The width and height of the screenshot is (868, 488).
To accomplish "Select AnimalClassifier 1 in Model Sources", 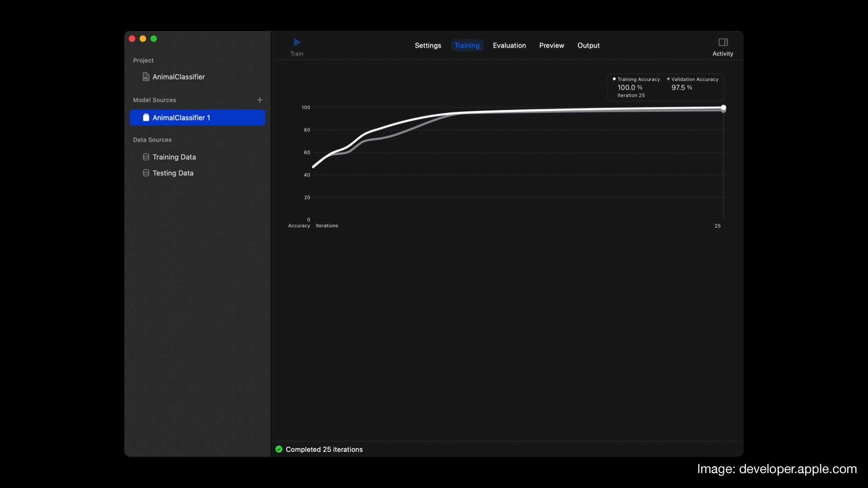I will [198, 117].
